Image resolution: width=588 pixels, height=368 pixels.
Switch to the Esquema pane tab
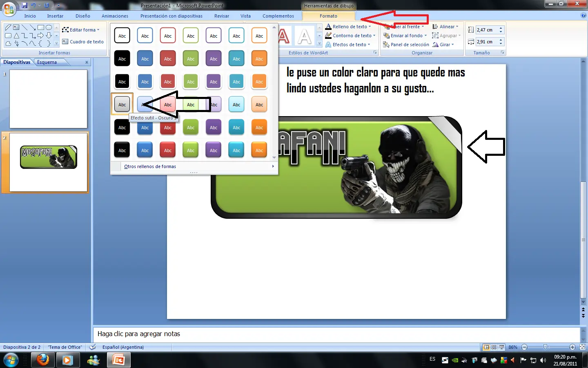pos(47,62)
